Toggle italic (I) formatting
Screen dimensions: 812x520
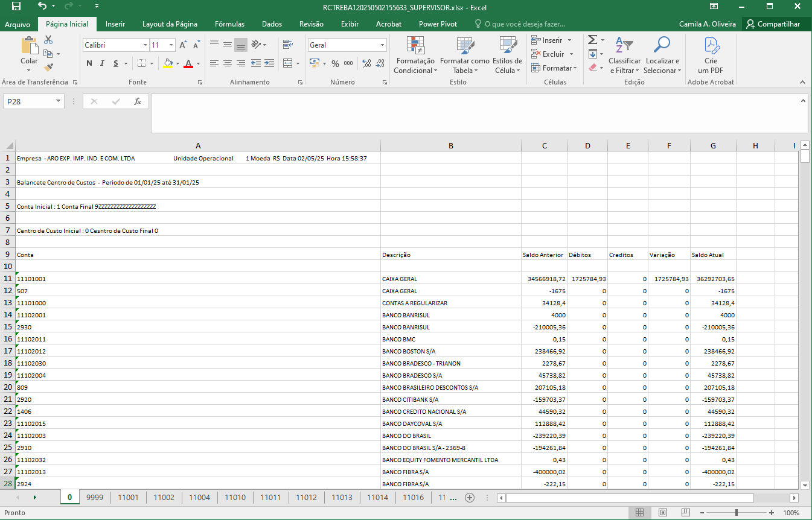point(102,63)
